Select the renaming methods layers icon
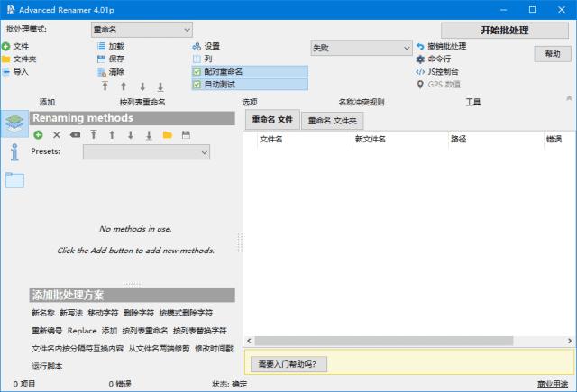The width and height of the screenshot is (577, 392). [x=14, y=123]
